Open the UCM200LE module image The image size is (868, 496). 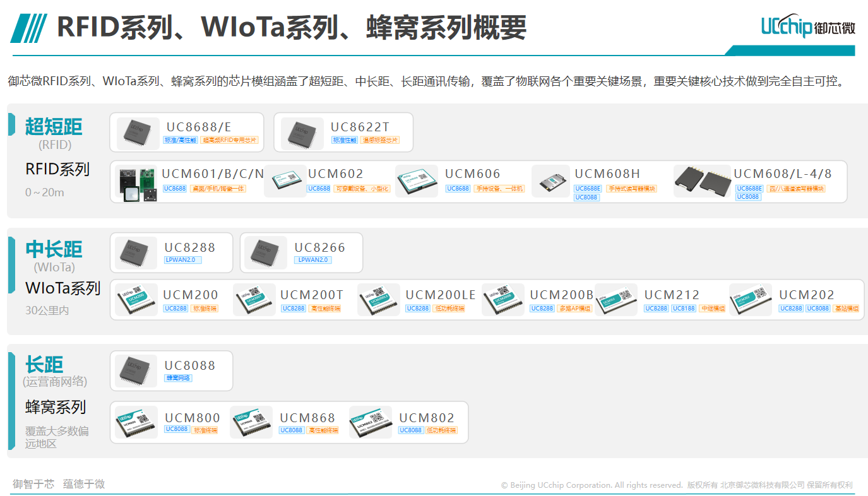click(x=379, y=300)
